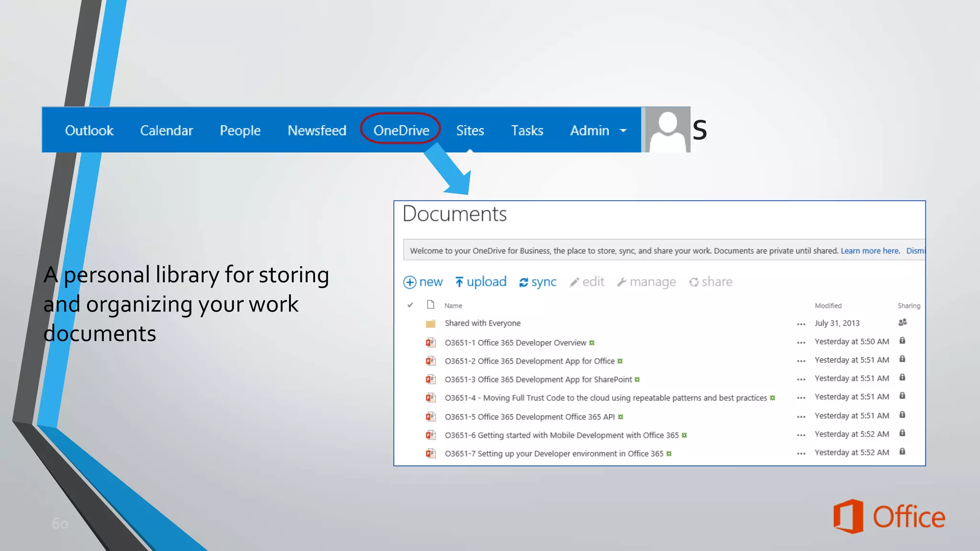Click the lock icon for O3651-5 file
Viewport: 980px width, 551px height.
pyautogui.click(x=902, y=415)
